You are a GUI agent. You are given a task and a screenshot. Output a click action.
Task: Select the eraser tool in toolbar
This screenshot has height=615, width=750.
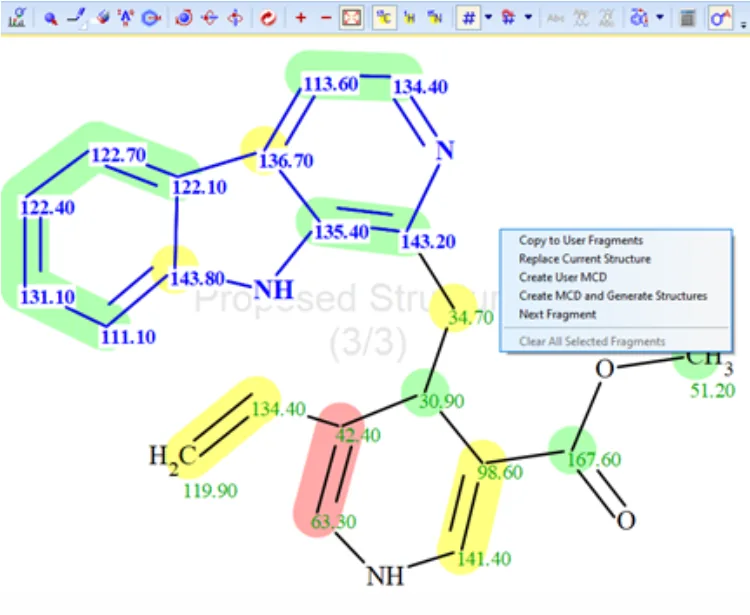(103, 18)
